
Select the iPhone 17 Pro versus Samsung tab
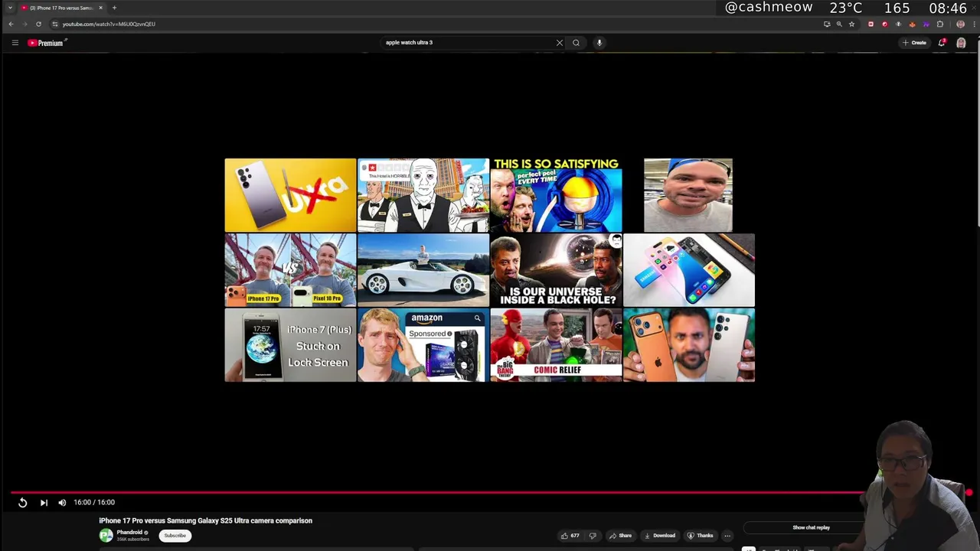pyautogui.click(x=61, y=8)
